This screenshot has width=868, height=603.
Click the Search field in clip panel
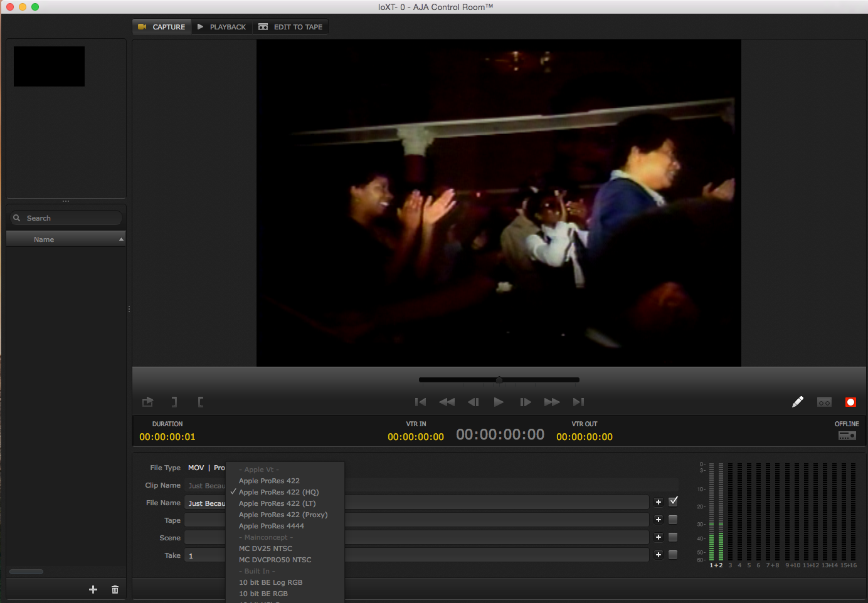[69, 218]
